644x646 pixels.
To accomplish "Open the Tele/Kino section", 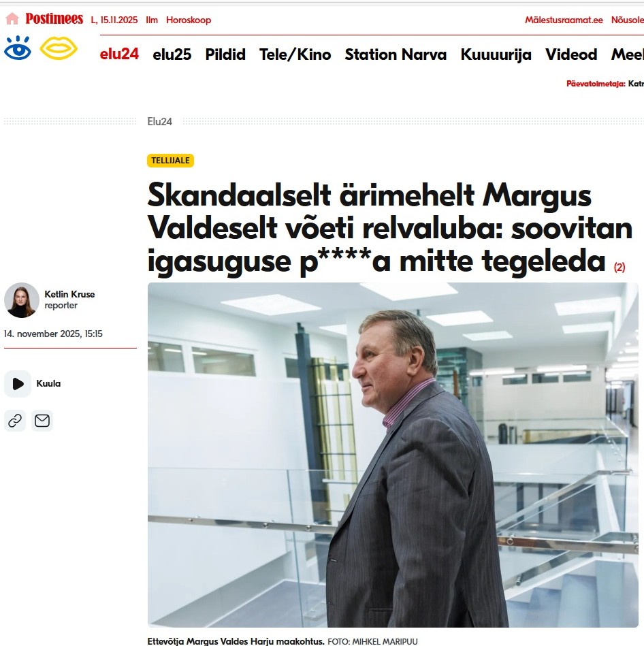I will click(295, 54).
